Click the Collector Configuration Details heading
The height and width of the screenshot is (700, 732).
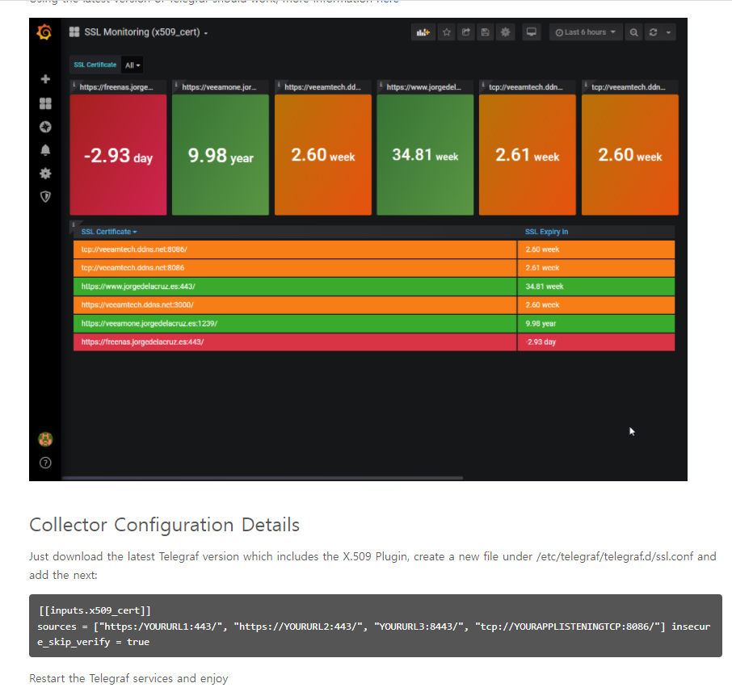click(164, 525)
